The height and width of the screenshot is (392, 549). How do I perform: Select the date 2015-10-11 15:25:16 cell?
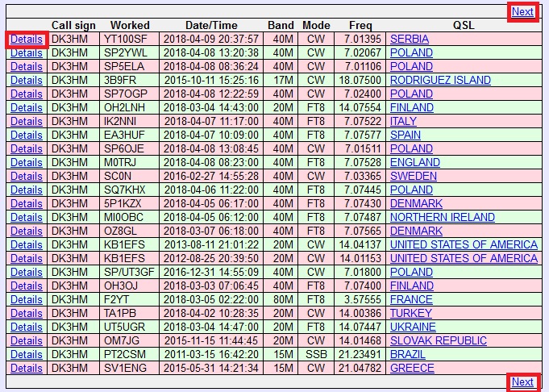tap(211, 80)
